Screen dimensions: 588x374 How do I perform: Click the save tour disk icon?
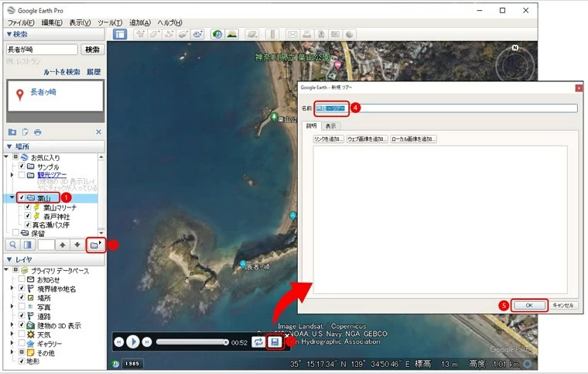point(275,342)
